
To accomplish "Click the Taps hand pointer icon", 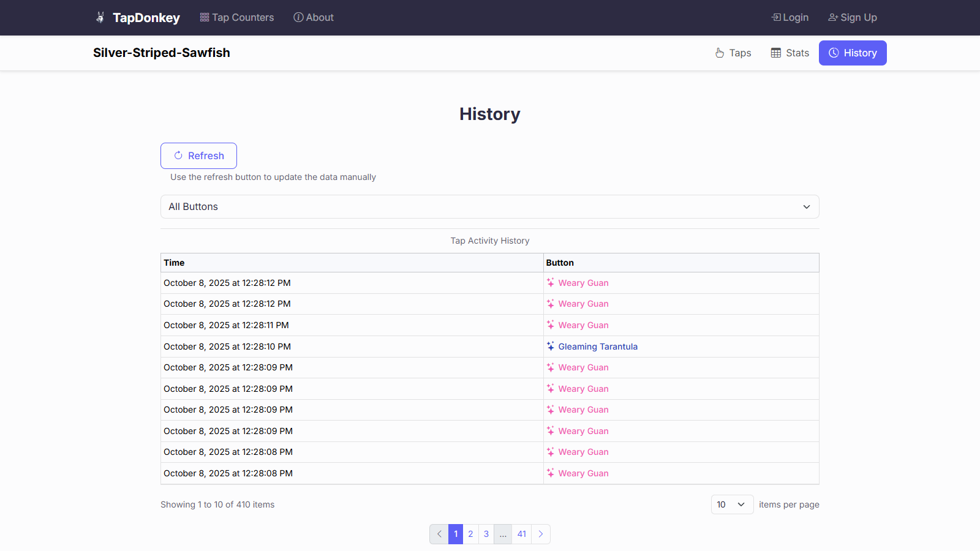I will (x=720, y=53).
